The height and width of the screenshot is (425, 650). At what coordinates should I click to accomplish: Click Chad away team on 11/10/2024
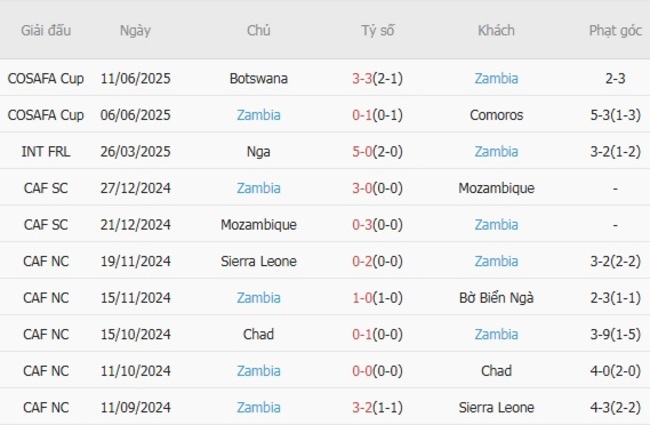(x=496, y=371)
